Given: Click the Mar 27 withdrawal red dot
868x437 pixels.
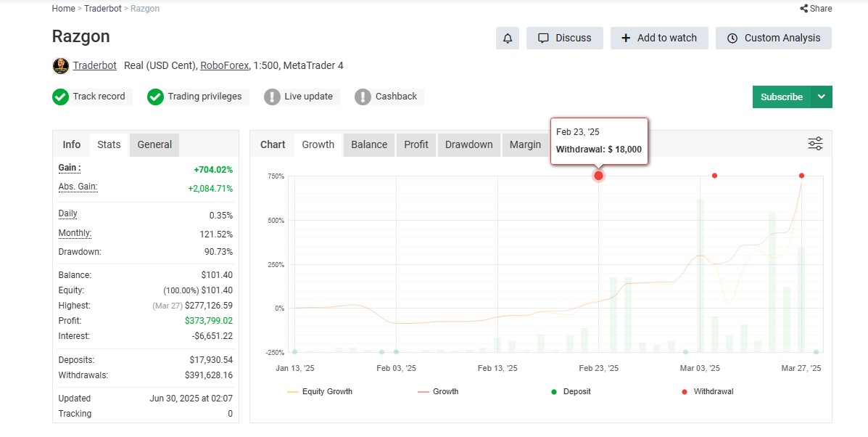Looking at the screenshot, I should point(801,176).
